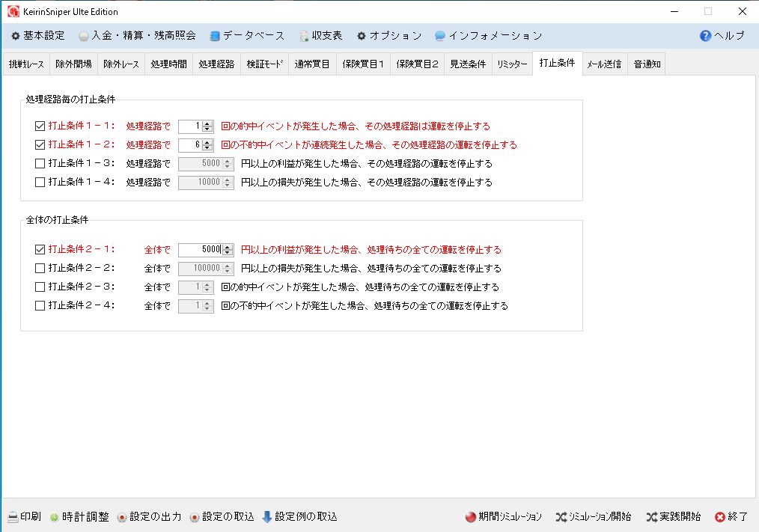Switch to the 挑戦レース tab
Viewport: 759px width, 532px height.
click(26, 64)
